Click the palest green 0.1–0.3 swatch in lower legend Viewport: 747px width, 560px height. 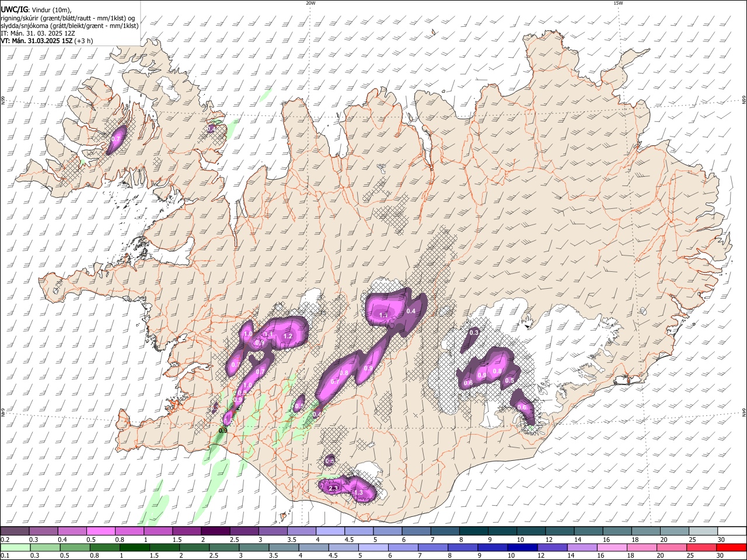(15, 547)
